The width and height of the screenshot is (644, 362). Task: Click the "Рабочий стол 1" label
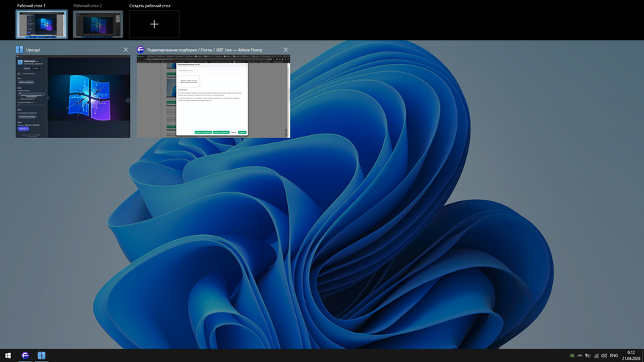(31, 6)
